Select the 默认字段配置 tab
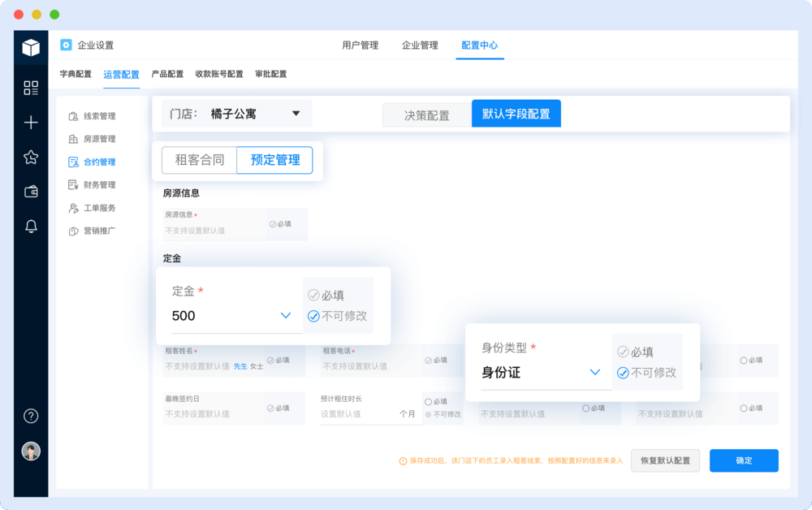 coord(516,114)
